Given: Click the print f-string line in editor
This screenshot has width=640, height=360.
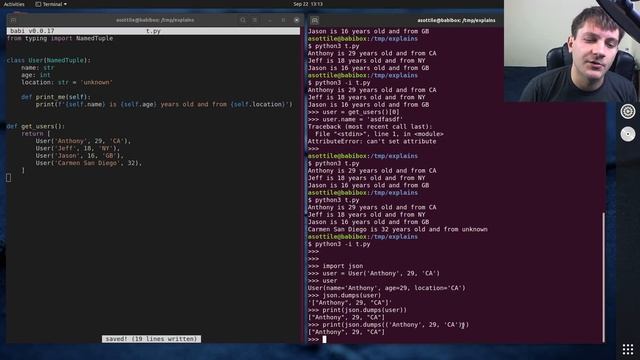Looking at the screenshot, I should (164, 104).
